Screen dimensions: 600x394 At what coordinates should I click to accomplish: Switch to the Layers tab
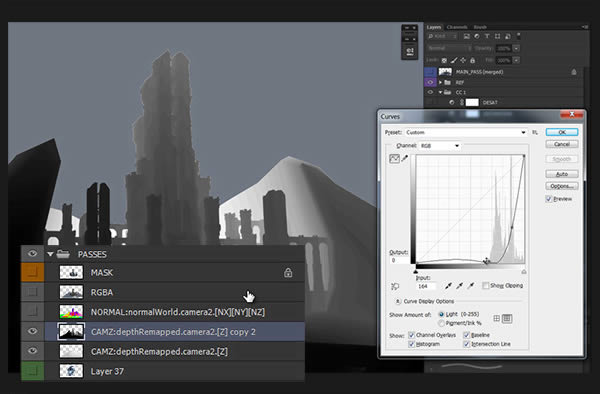[x=434, y=27]
